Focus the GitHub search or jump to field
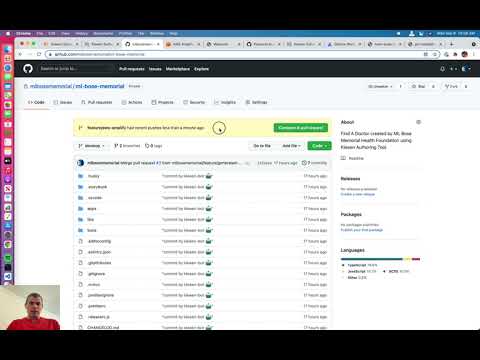 pyautogui.click(x=75, y=69)
